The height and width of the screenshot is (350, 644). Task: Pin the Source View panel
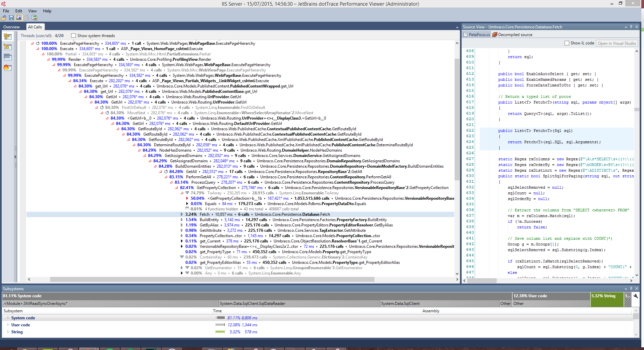[x=631, y=27]
